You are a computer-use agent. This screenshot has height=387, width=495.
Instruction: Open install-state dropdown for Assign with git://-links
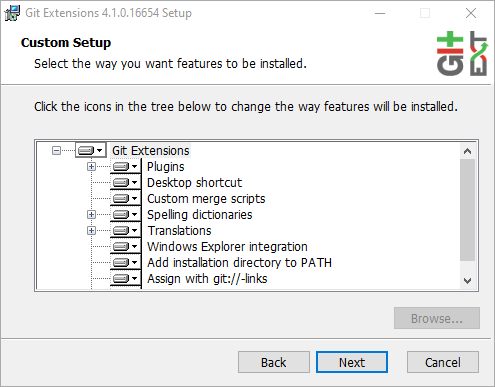point(126,279)
